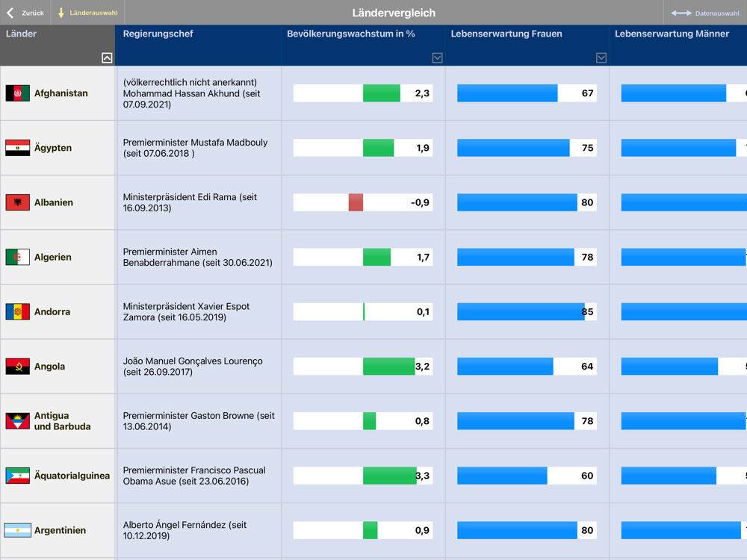Click Äquatorialguinea green population growth bar
747x560 pixels.
[390, 476]
